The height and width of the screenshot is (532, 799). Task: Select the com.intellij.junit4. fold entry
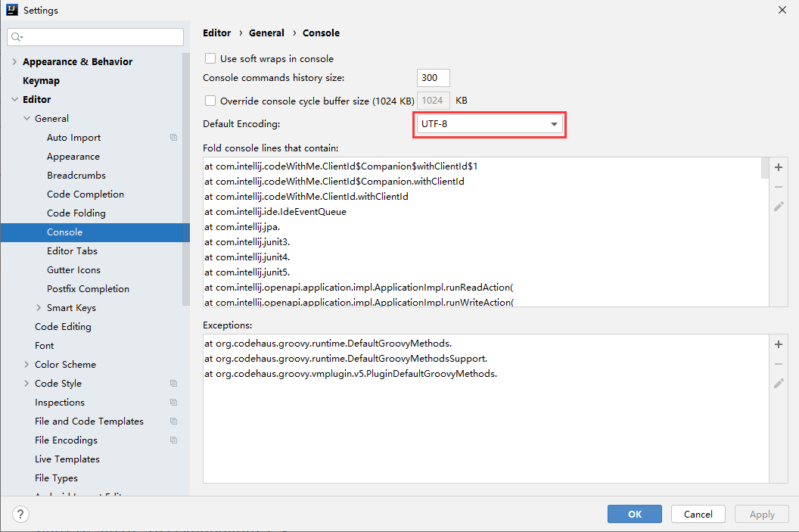point(247,257)
